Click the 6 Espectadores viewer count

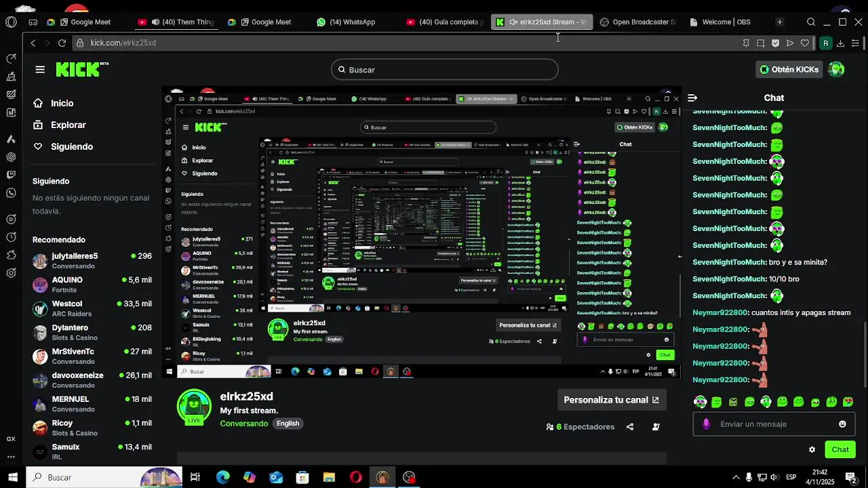click(x=580, y=426)
